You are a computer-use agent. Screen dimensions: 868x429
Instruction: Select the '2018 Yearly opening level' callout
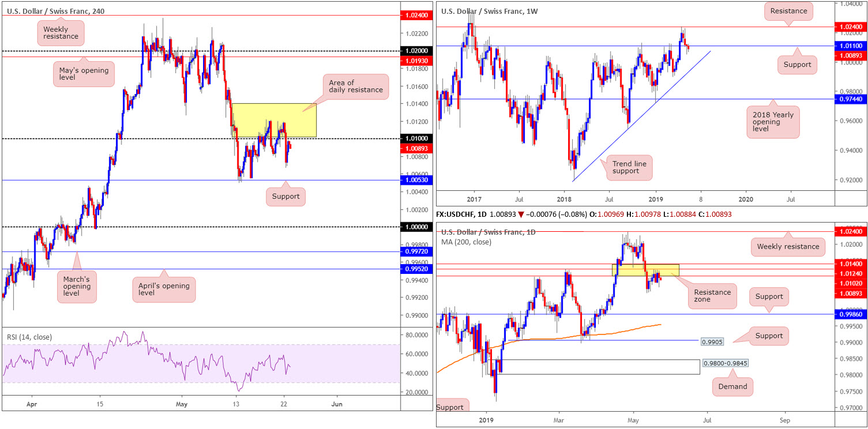pyautogui.click(x=773, y=123)
